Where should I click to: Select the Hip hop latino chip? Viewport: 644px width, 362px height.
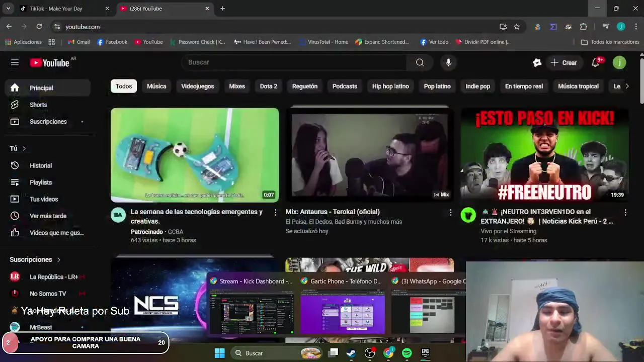pos(390,86)
